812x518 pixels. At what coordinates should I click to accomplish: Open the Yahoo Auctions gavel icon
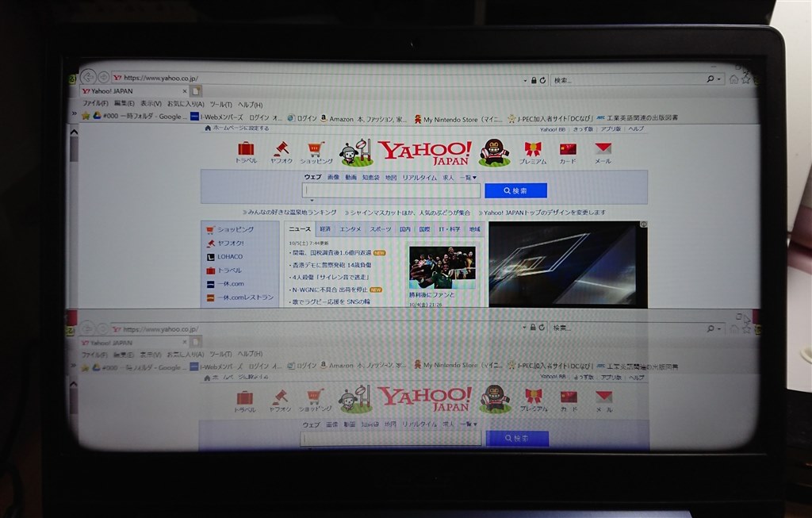(282, 148)
